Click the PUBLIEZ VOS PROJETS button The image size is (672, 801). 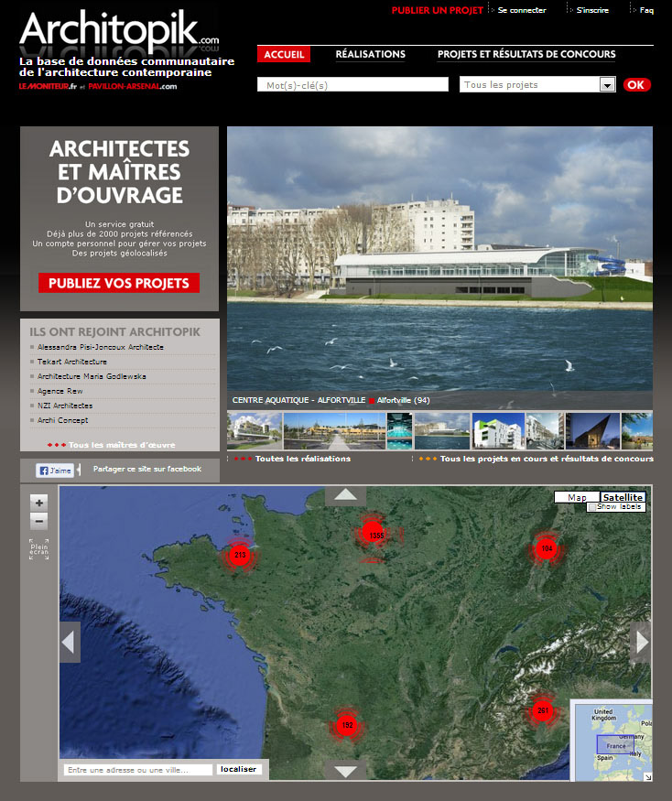point(119,283)
